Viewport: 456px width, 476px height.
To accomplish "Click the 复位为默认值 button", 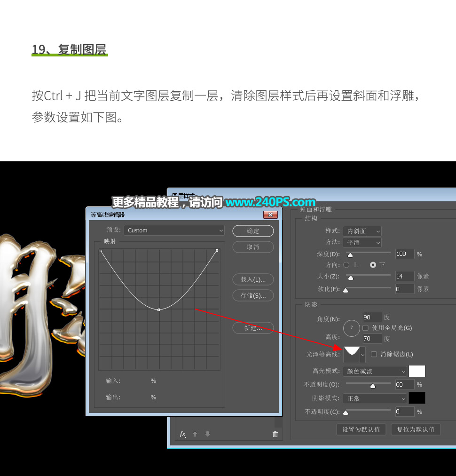I will point(416,429).
